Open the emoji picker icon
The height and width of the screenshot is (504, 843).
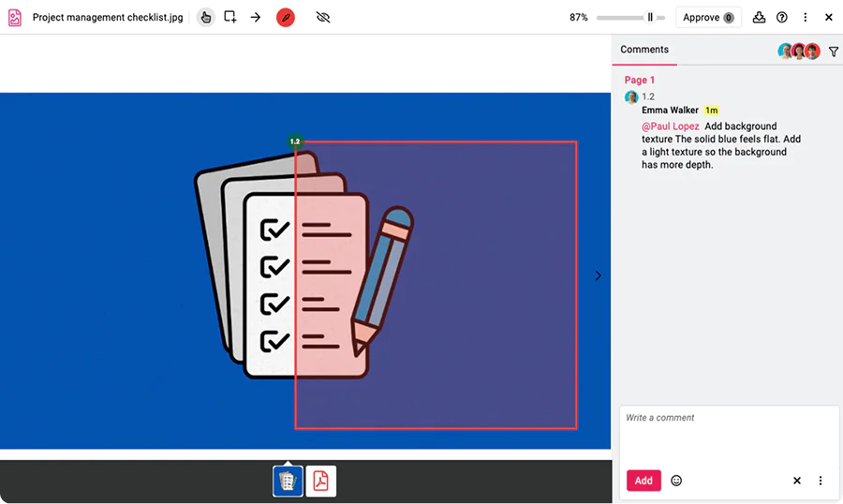[x=675, y=481]
